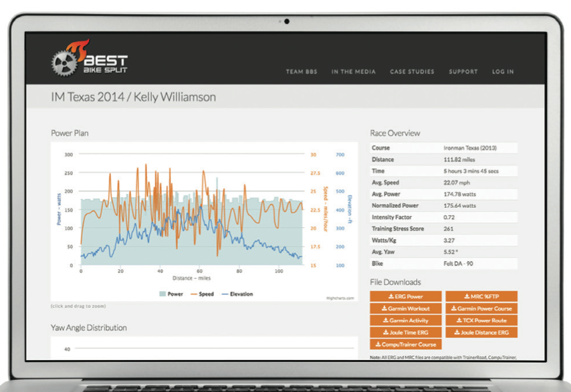Click the download icon on ERG Power button
Viewport: 571px width, 392px height.
(x=390, y=296)
